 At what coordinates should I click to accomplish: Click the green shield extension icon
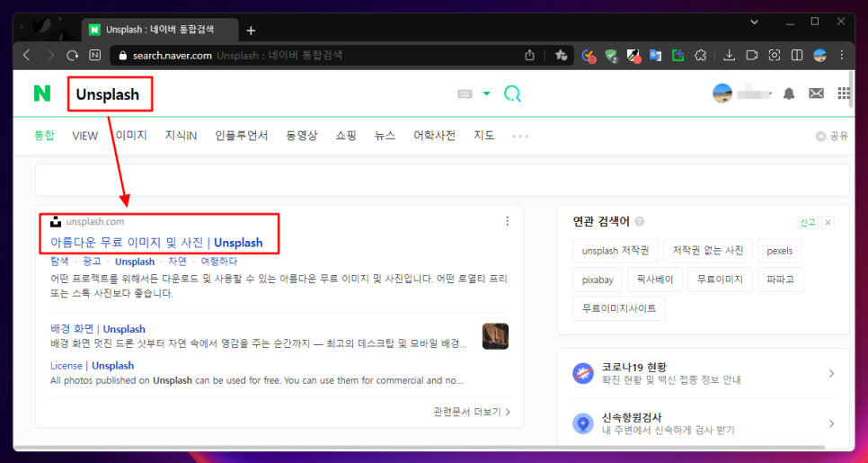pos(611,56)
